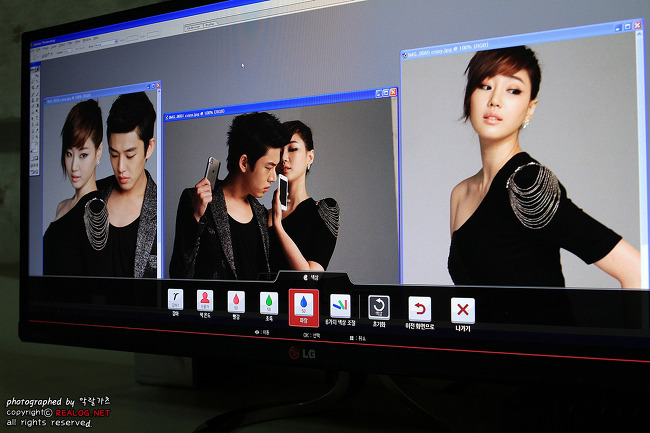Close the left couple portrait window
This screenshot has width=650, height=433.
pyautogui.click(x=158, y=85)
